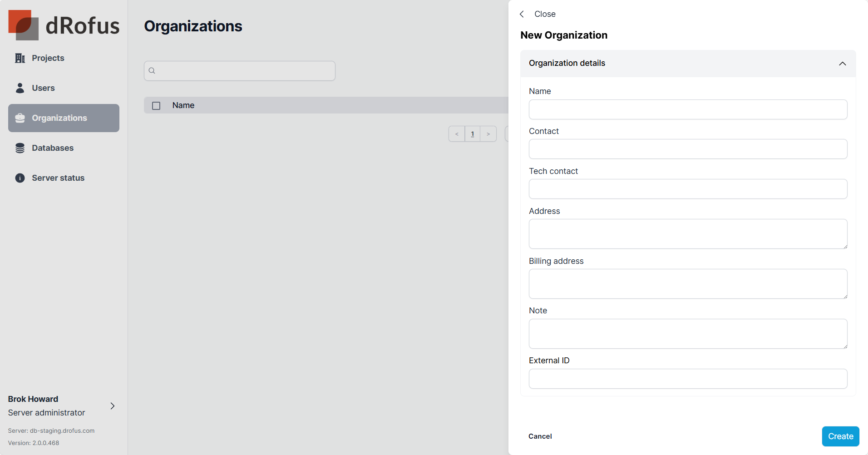Expand the Brok Howard user menu

click(113, 406)
